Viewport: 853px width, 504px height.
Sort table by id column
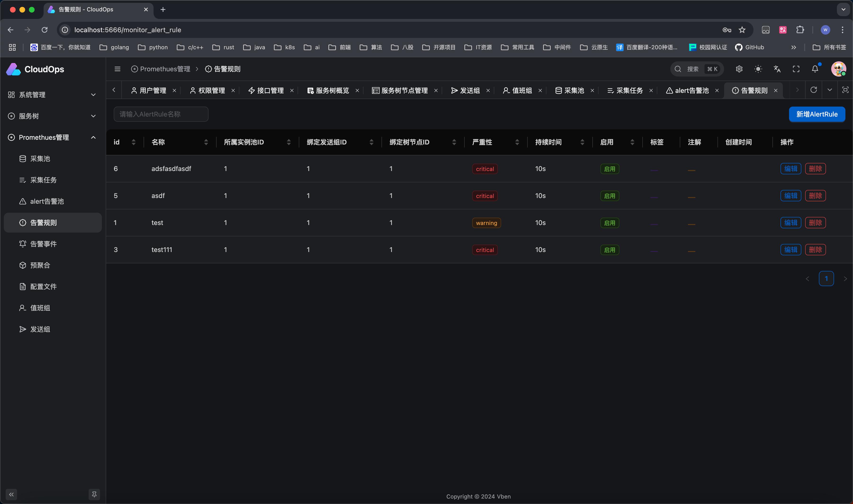[133, 142]
